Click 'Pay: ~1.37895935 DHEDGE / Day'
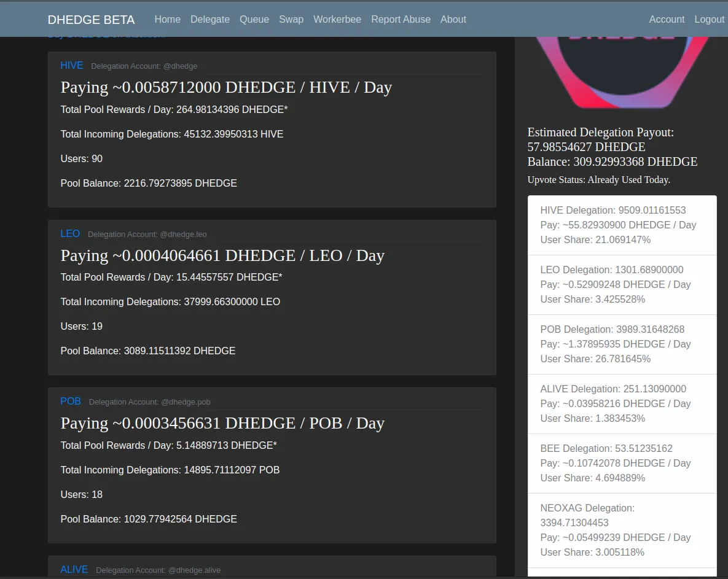728x579 pixels. point(616,344)
